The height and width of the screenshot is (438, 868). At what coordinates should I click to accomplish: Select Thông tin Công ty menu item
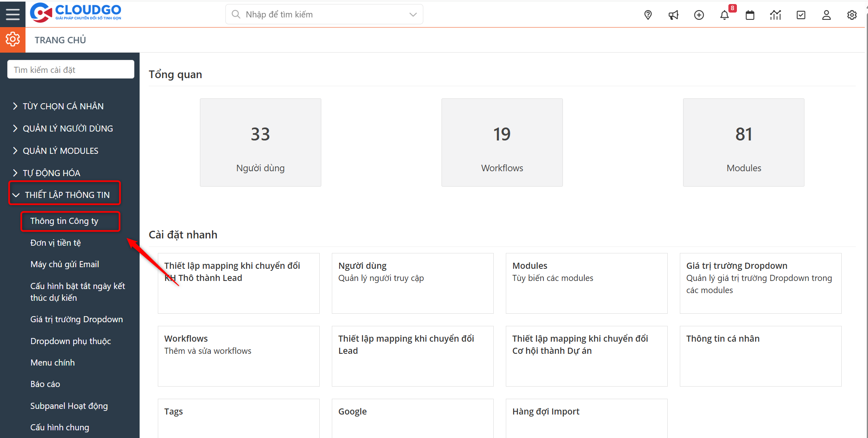tap(64, 221)
